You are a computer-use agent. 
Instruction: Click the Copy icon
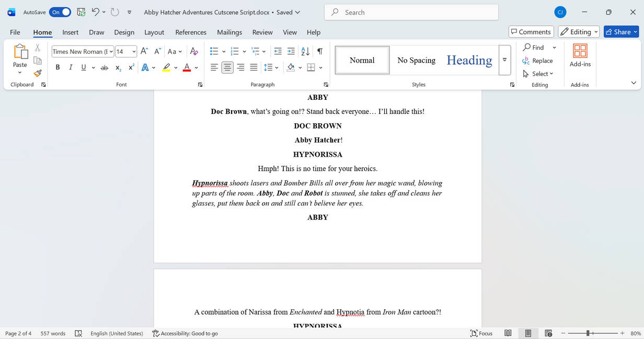[38, 61]
